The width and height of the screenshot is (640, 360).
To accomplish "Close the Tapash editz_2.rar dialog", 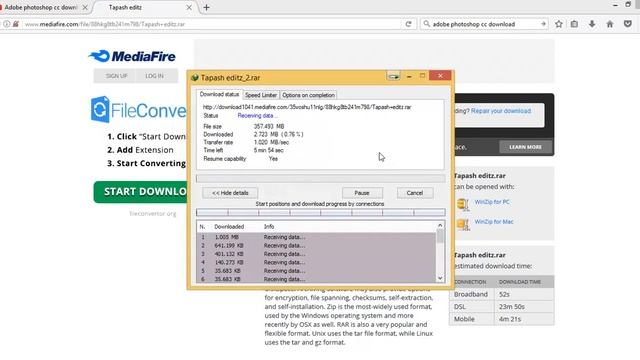I will [440, 76].
